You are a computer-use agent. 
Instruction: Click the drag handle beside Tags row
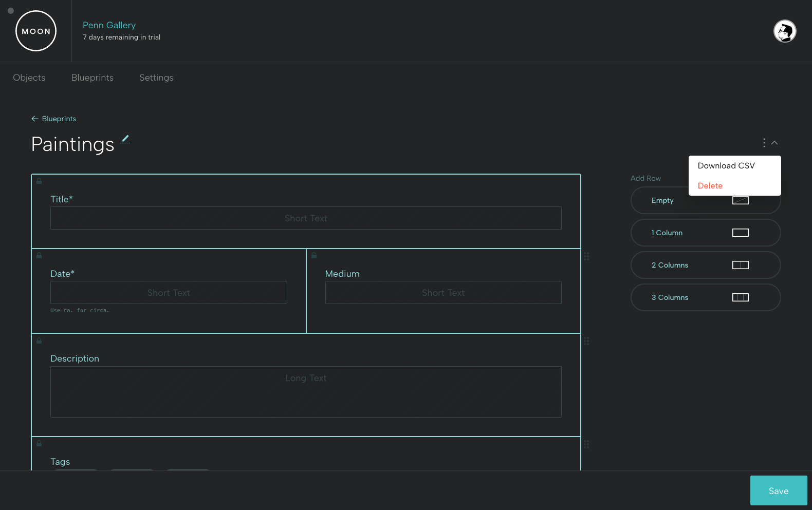click(586, 444)
